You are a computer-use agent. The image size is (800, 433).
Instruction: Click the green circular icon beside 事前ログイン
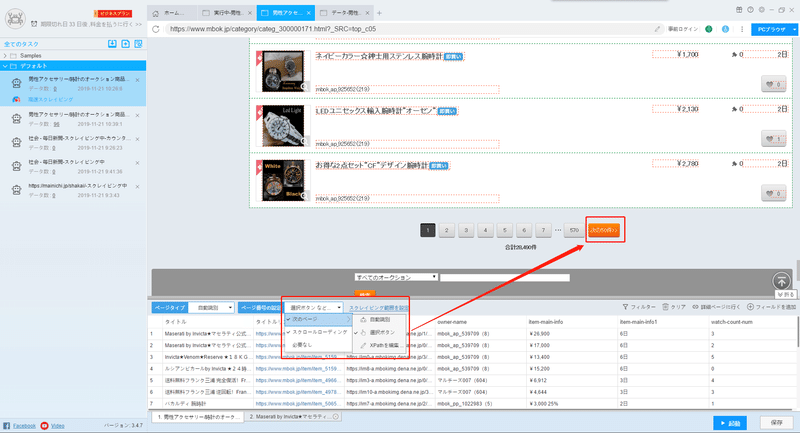[x=709, y=29]
